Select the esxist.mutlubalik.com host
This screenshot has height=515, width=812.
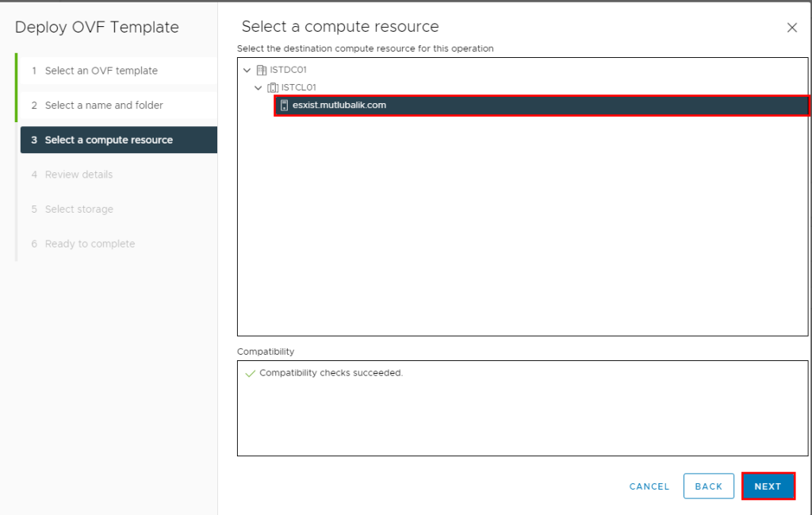(x=541, y=106)
